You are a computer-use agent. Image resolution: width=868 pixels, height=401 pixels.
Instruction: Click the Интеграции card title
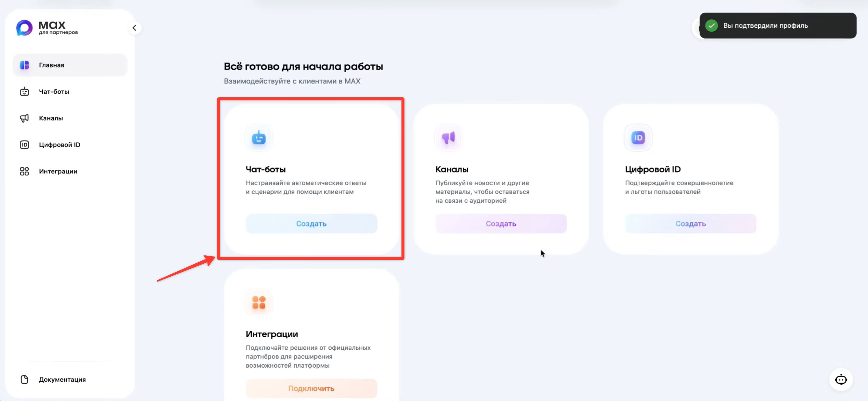(x=272, y=334)
